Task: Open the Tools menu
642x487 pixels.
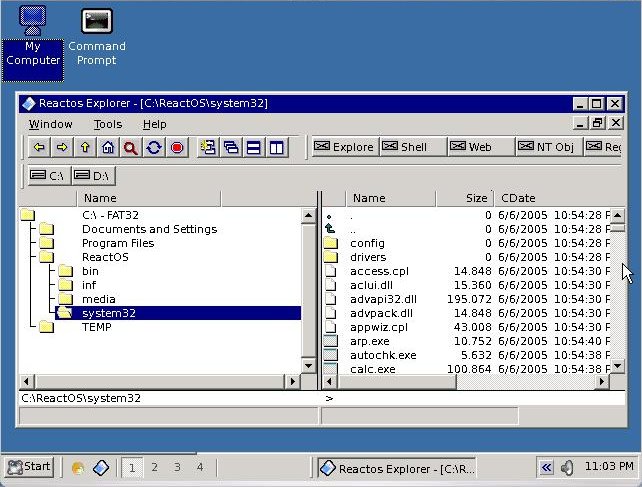Action: coord(108,124)
